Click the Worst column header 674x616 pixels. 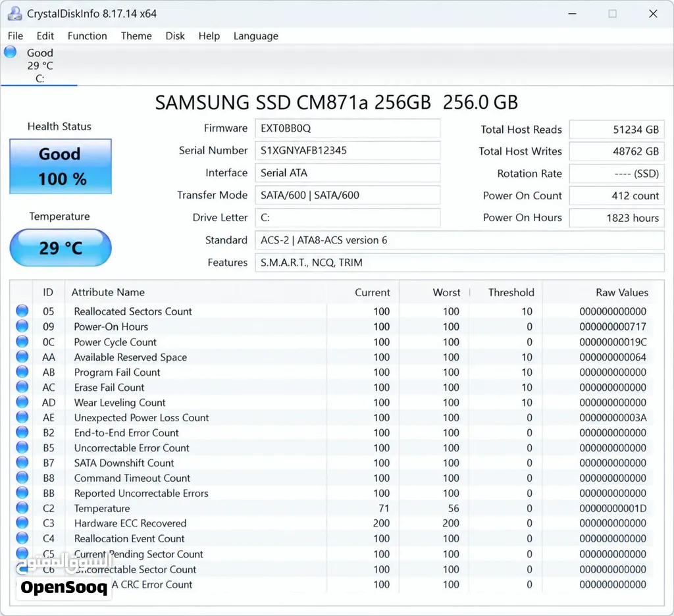click(434, 292)
